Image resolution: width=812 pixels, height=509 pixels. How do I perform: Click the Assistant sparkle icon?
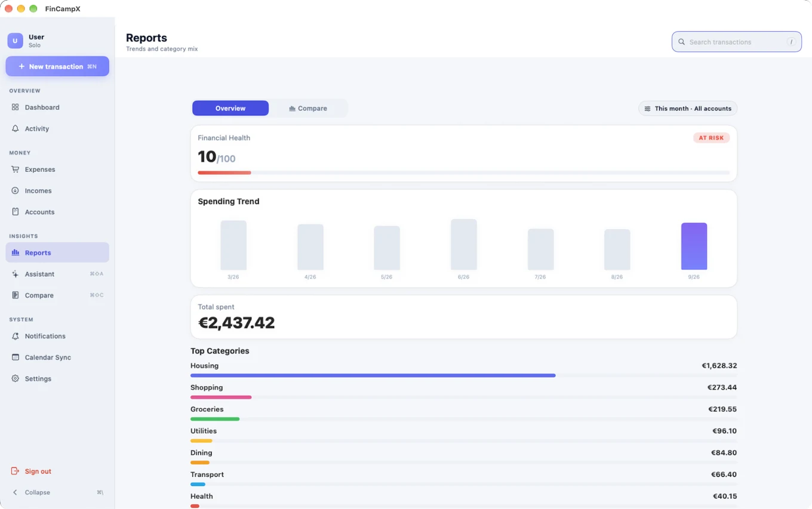pos(16,274)
